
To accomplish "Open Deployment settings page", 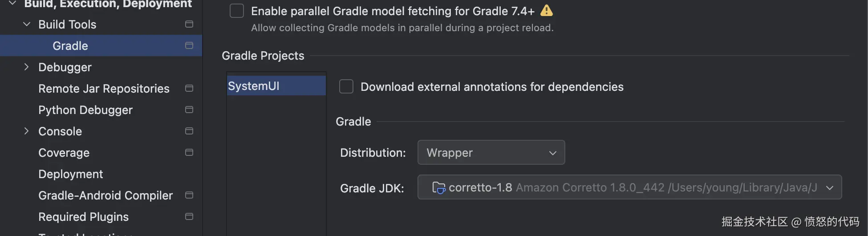I will (70, 174).
